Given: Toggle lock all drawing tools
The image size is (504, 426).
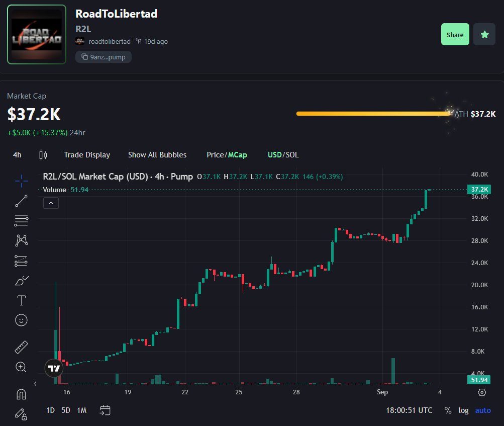Looking at the screenshot, I should [x=21, y=414].
